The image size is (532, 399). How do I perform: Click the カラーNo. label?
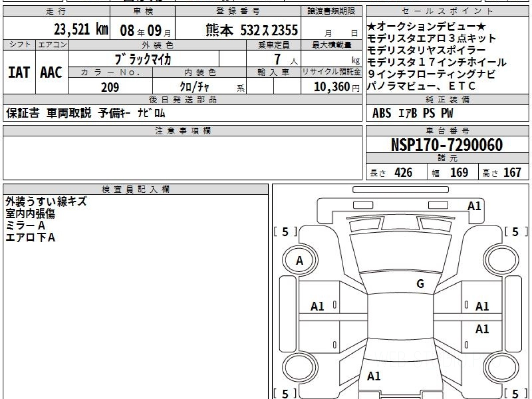[110, 72]
